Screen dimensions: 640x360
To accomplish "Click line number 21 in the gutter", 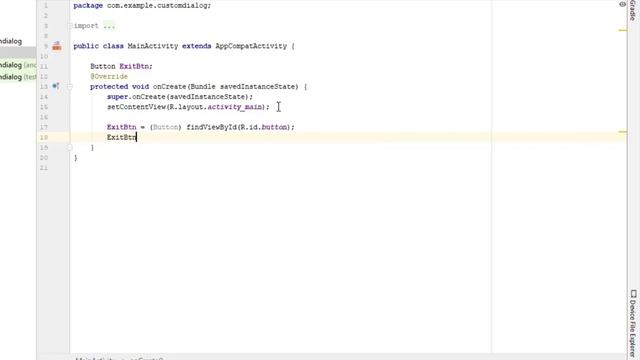I will click(44, 168).
